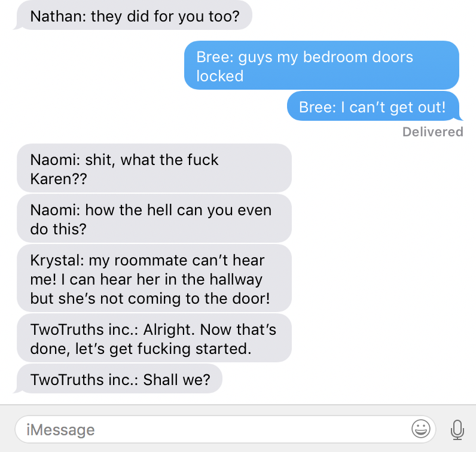Viewport: 476px width, 452px height.
Task: Click "do this?" text in Naomi's second message
Action: click(x=58, y=229)
